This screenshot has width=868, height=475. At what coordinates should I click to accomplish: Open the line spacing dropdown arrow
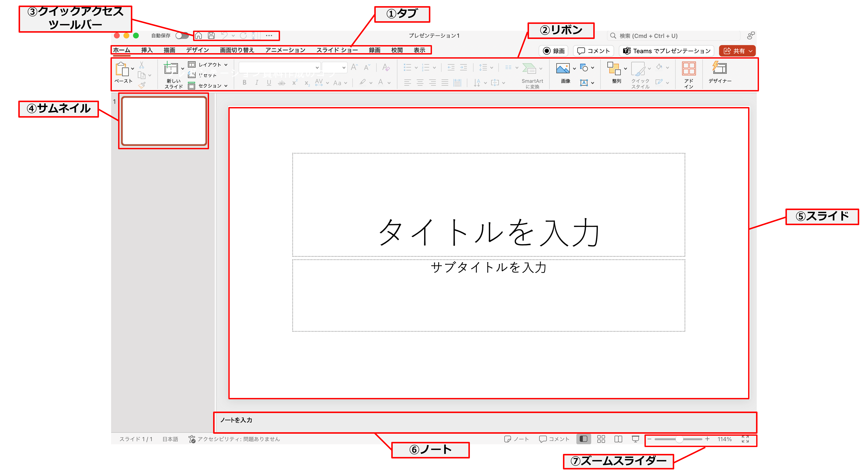pos(492,68)
